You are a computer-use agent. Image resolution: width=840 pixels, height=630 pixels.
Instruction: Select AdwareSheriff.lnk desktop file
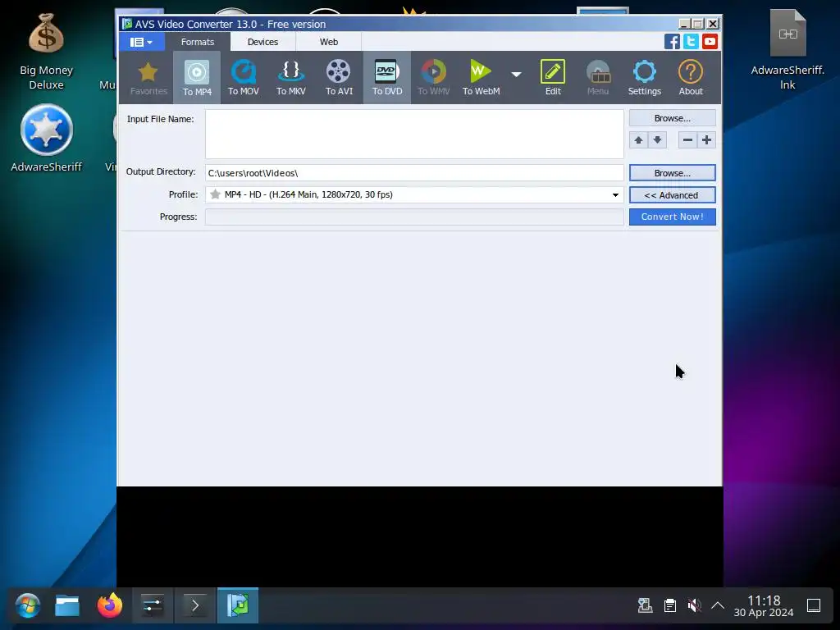coord(787,50)
